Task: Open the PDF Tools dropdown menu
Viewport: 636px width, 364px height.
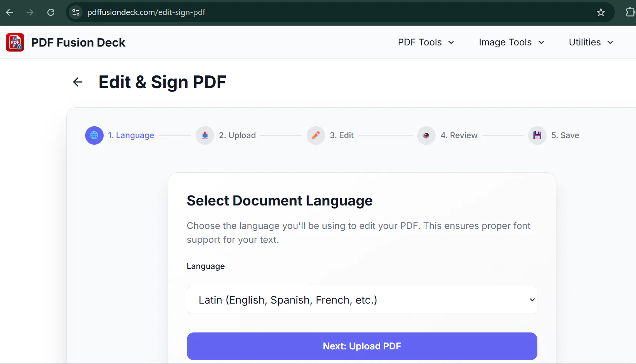Action: (x=426, y=42)
